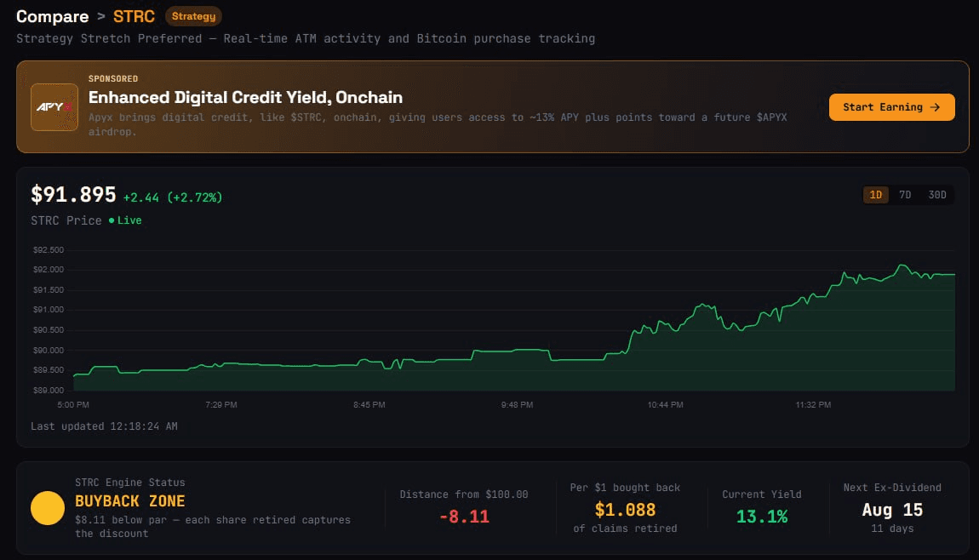Click the 5:00 PM x-axis label
Viewport: 979px width, 560px height.
[x=73, y=405]
